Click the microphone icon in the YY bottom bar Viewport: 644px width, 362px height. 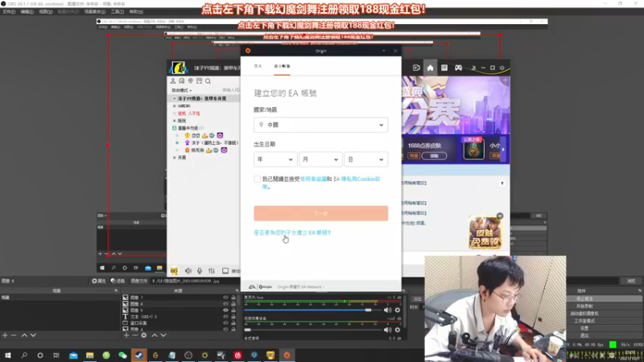pyautogui.click(x=200, y=271)
